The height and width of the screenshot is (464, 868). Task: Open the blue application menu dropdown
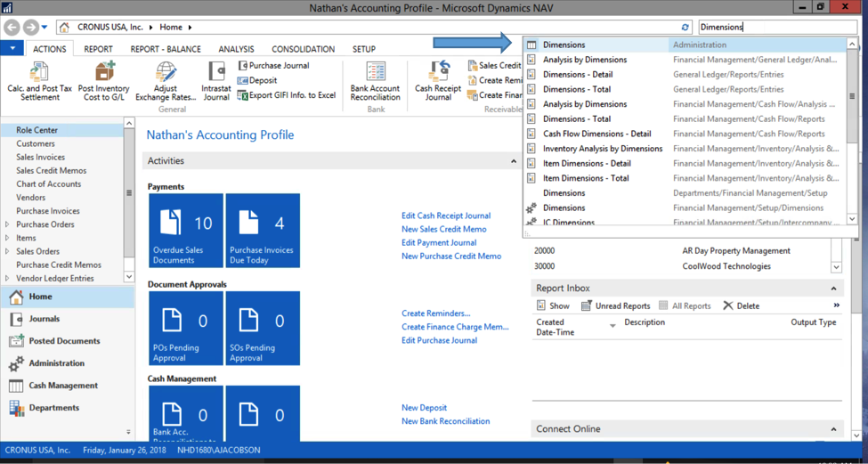12,48
